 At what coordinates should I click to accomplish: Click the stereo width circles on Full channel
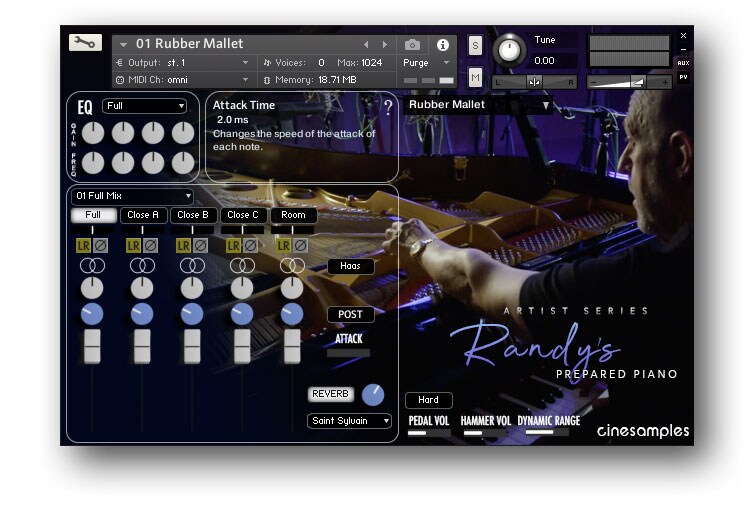[92, 266]
